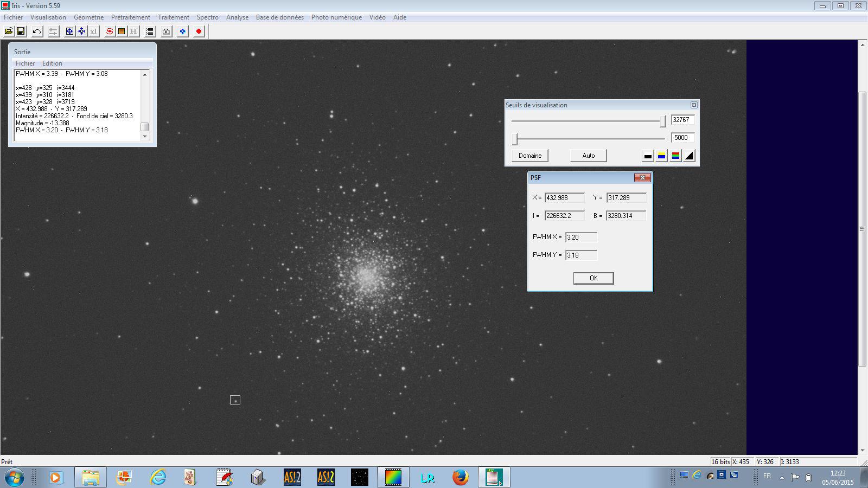Click the FR language indicator in taskbar

(x=767, y=476)
